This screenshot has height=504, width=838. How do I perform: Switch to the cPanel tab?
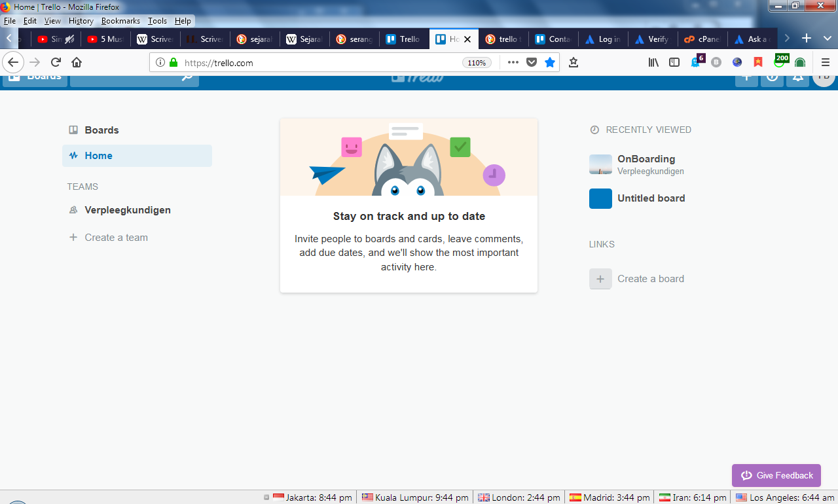tap(701, 39)
